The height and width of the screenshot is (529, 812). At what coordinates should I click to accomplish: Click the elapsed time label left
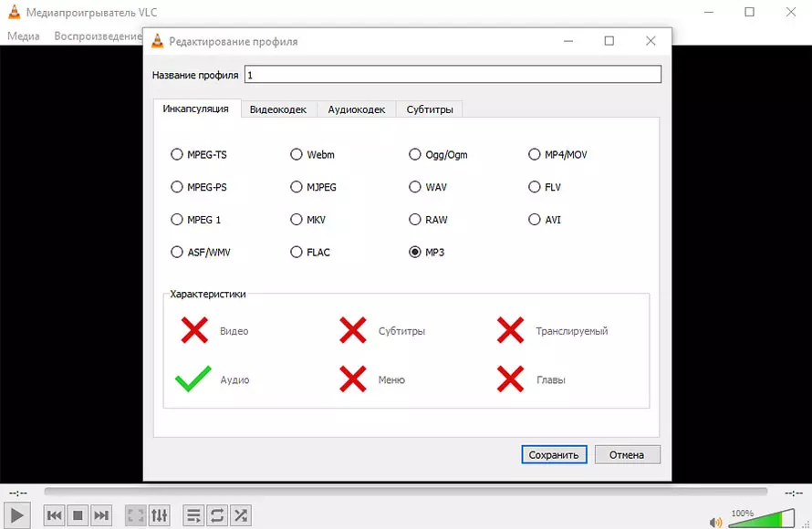coord(18,493)
